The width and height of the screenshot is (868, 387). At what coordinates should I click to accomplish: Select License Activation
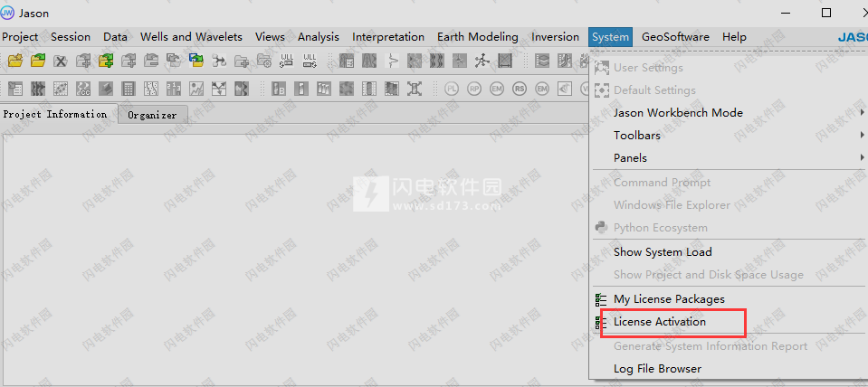pos(728,322)
